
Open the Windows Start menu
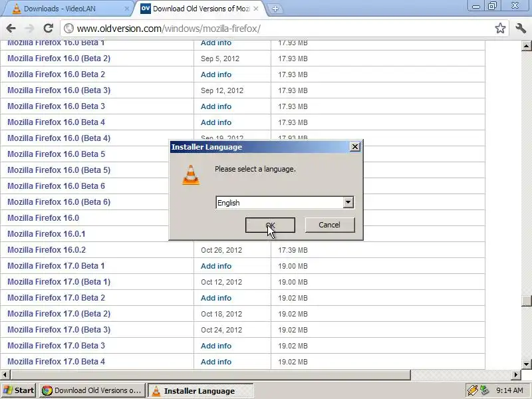[x=19, y=390]
